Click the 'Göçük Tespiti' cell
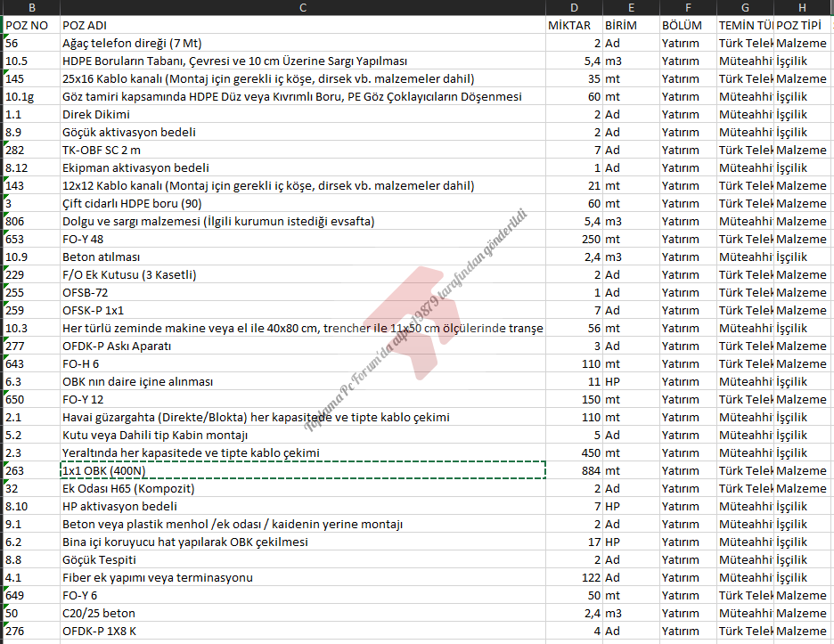Image resolution: width=834 pixels, height=644 pixels. point(303,559)
